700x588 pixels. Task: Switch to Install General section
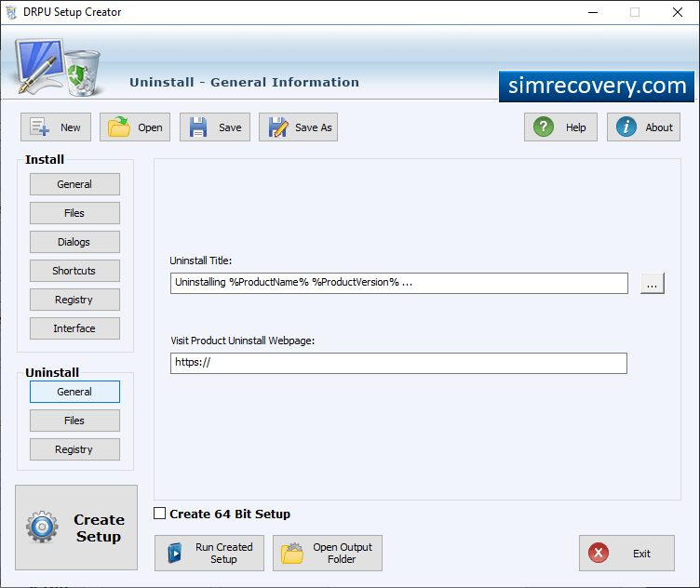(74, 184)
